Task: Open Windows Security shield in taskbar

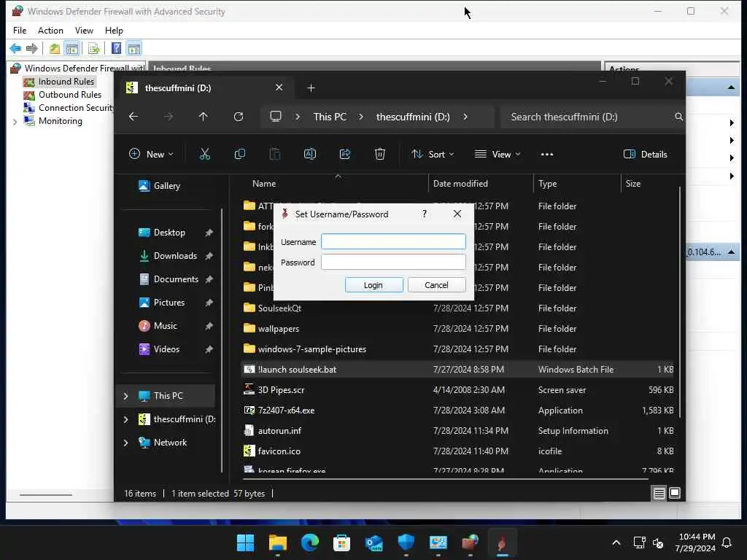Action: click(x=406, y=542)
